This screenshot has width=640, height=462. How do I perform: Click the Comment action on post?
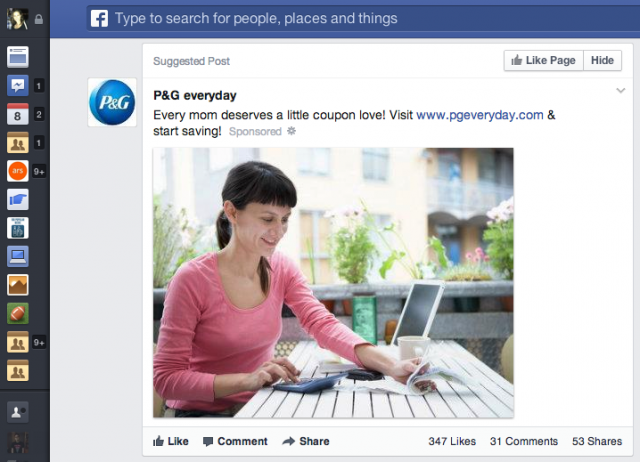tap(235, 441)
